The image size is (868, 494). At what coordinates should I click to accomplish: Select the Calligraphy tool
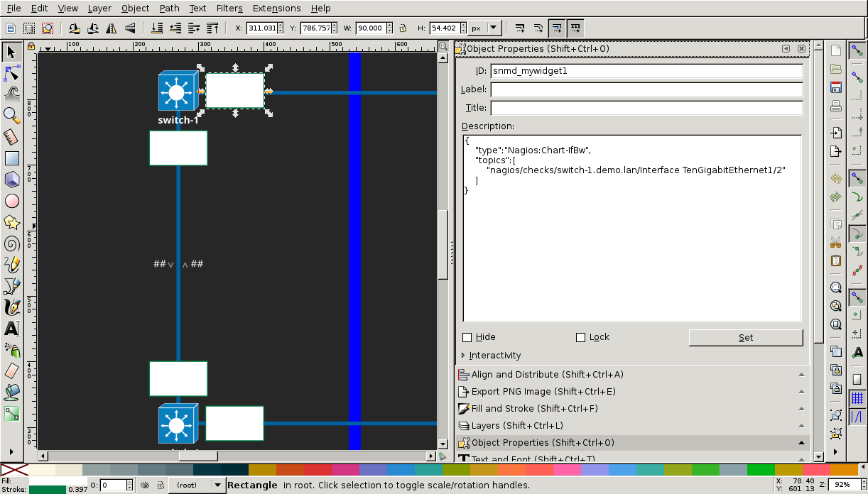(x=11, y=307)
